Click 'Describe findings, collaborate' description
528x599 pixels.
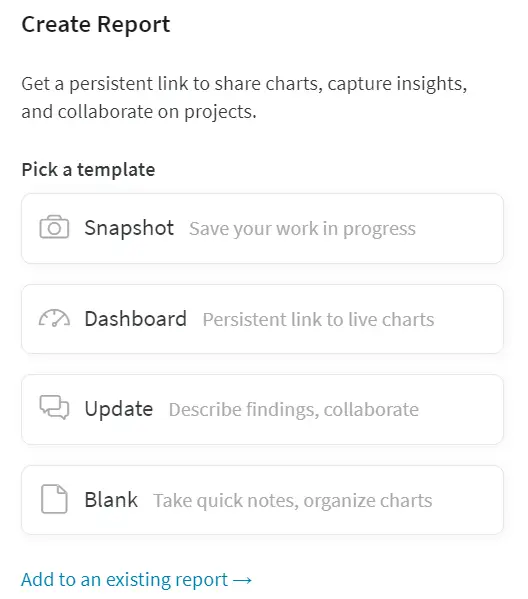294,410
